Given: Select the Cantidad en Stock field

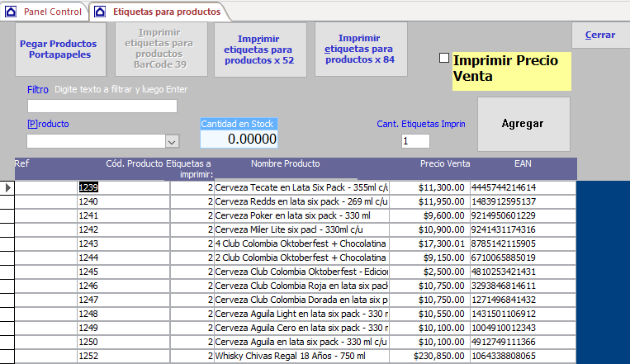Looking at the screenshot, I should click(239, 139).
